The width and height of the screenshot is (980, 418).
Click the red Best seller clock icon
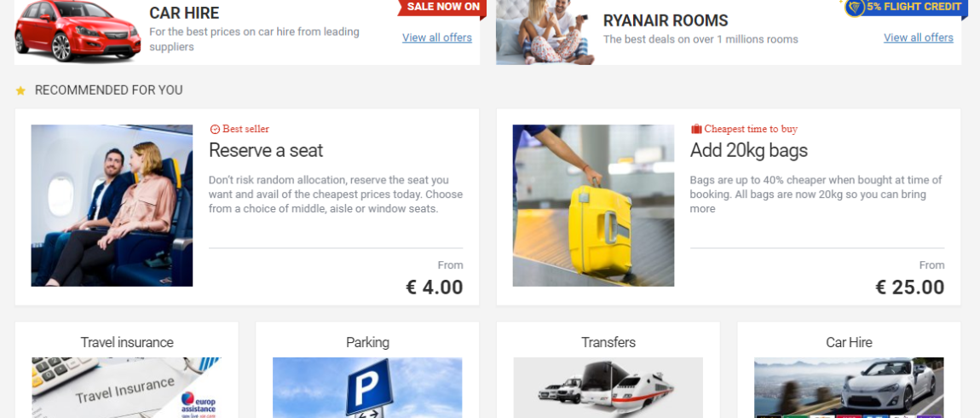[215, 130]
